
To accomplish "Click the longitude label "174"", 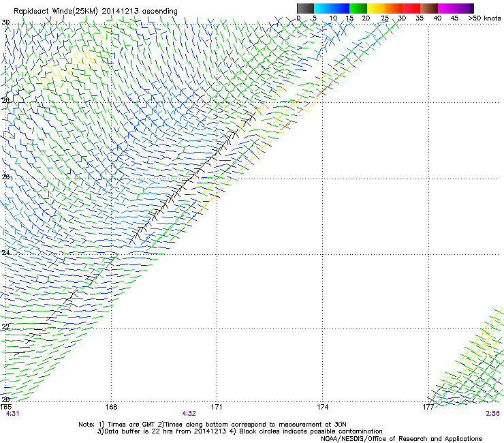I will 322,407.
